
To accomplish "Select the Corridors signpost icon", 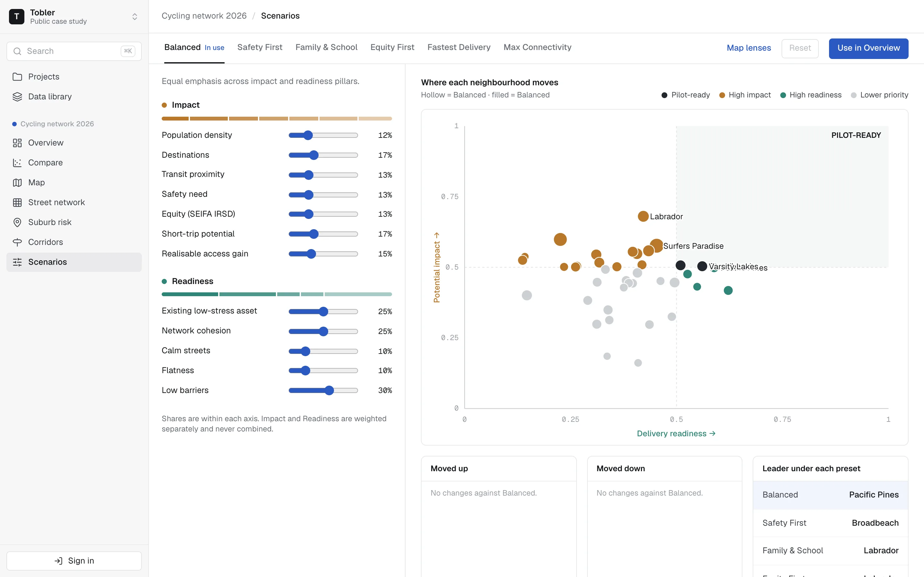I will pyautogui.click(x=17, y=242).
